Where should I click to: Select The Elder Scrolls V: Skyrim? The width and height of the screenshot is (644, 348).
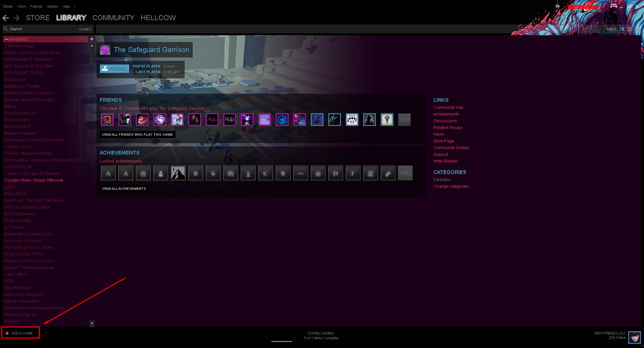click(x=29, y=248)
